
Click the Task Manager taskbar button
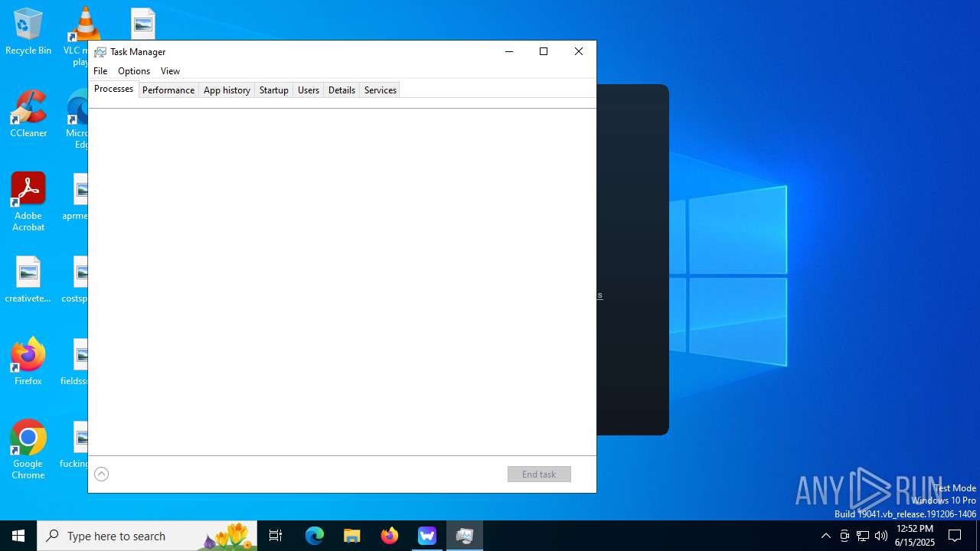pos(465,536)
